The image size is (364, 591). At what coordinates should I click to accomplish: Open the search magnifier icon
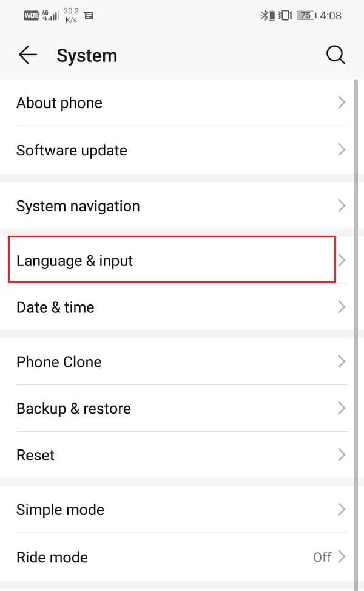[335, 55]
